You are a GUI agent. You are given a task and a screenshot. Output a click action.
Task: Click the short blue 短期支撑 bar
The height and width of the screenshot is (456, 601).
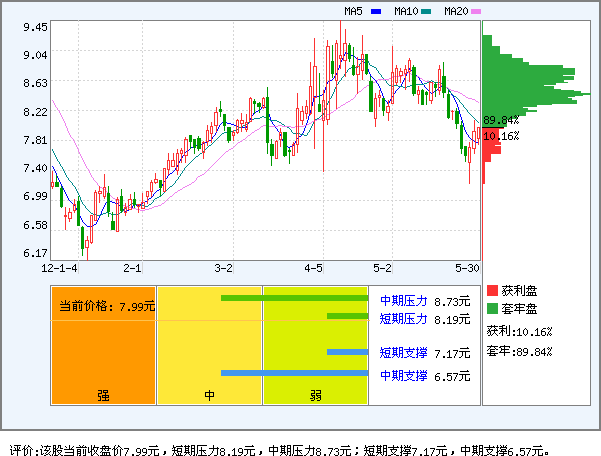pyautogui.click(x=347, y=352)
